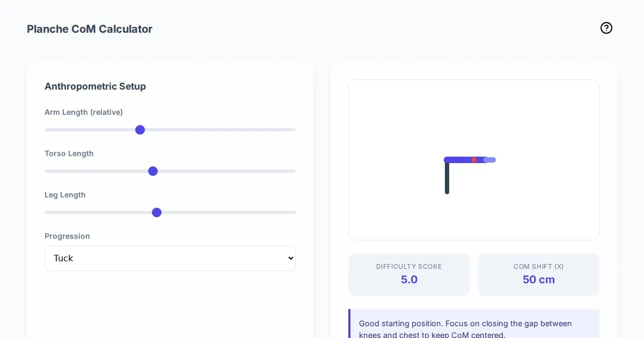Click the Progression field label
The height and width of the screenshot is (338, 644).
click(67, 236)
